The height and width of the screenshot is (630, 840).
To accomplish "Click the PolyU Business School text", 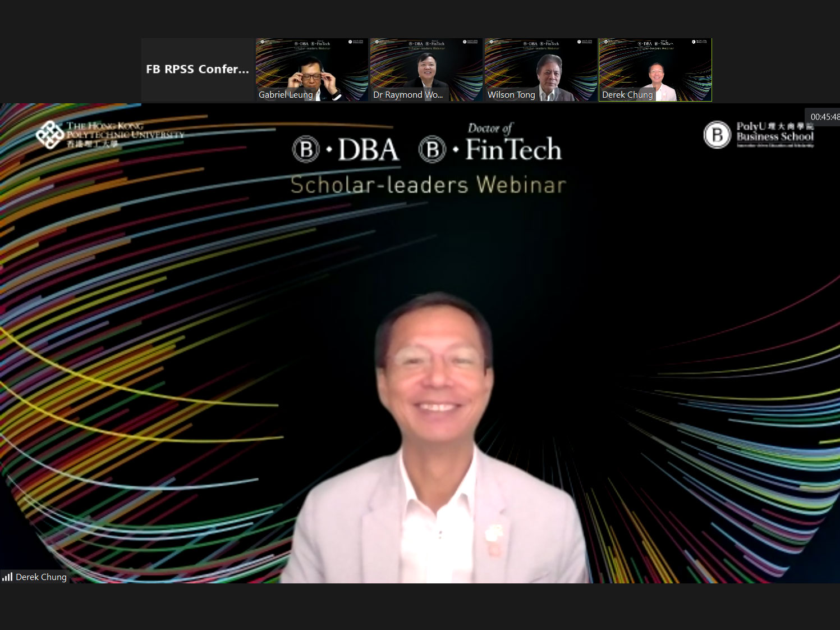I will pos(775,134).
